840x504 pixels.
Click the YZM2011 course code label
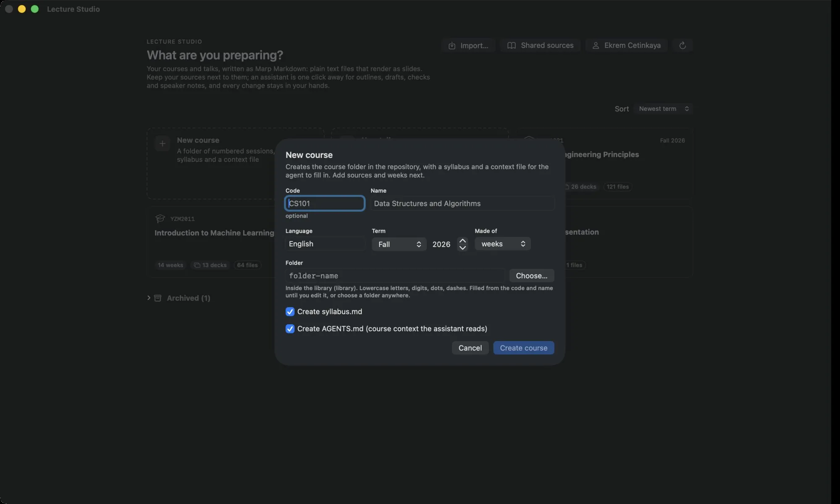click(x=182, y=219)
